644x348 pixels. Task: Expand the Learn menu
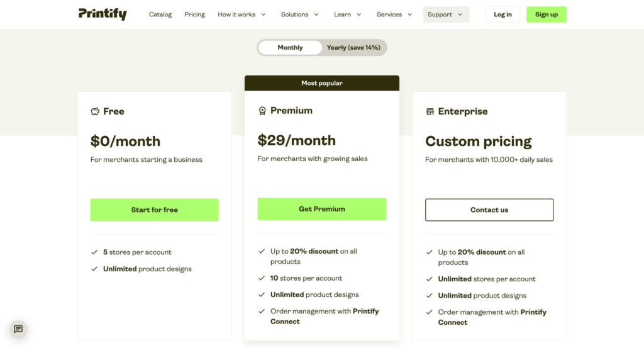(348, 14)
